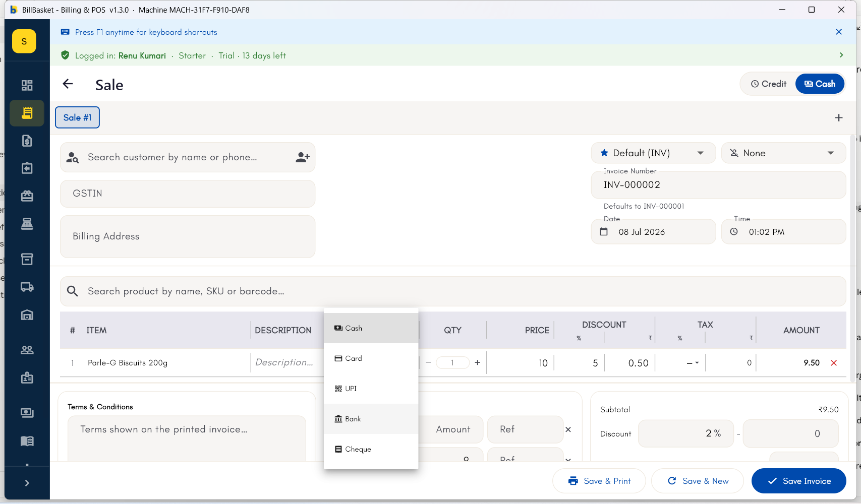Open the None salesperson dropdown
Viewport: 861px width, 504px height.
tap(783, 153)
